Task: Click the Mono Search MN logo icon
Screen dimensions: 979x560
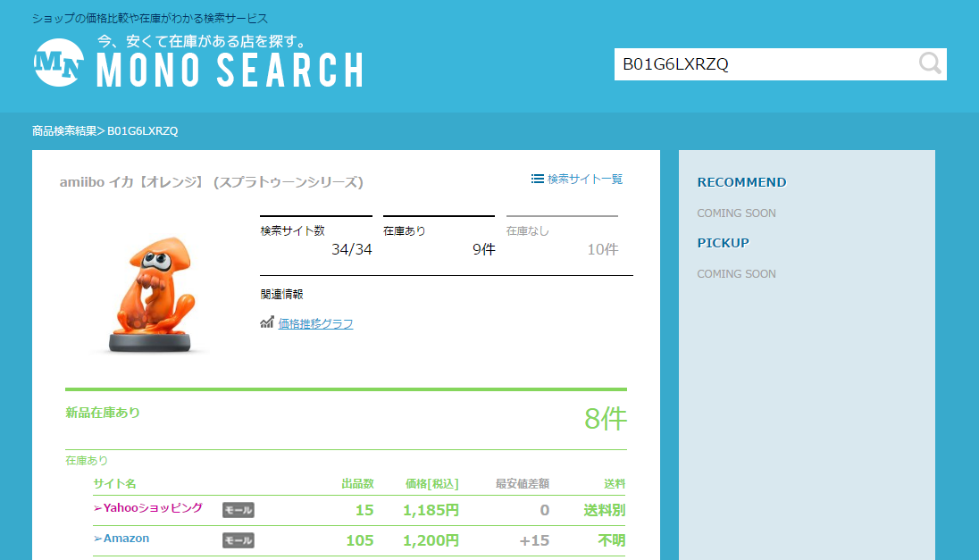Action: (x=59, y=63)
